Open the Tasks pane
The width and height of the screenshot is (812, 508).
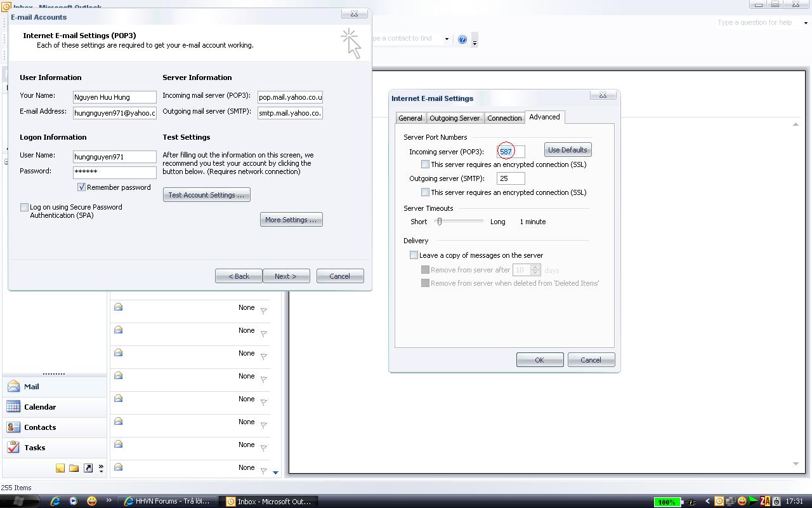pyautogui.click(x=34, y=448)
